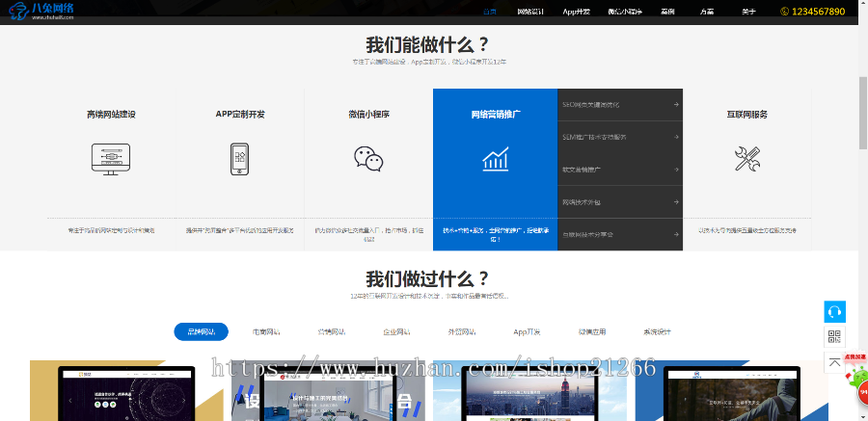Viewport: 868px width, 421px height.
Task: Click the phone number 1234567890
Action: point(818,12)
